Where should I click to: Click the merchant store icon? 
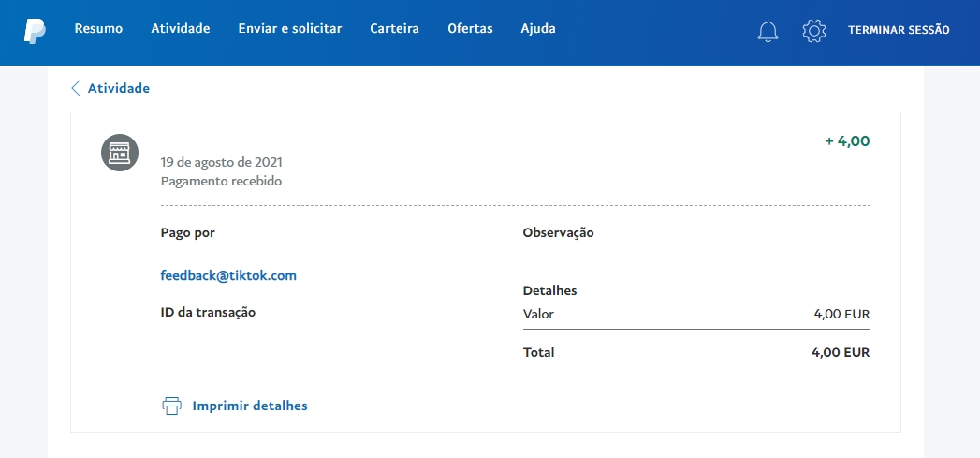tap(120, 153)
